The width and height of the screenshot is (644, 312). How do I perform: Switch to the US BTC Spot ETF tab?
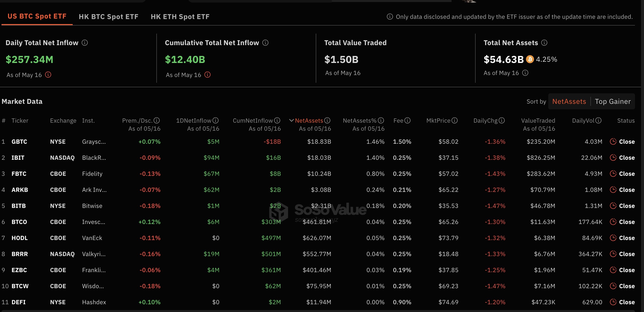[x=37, y=17]
